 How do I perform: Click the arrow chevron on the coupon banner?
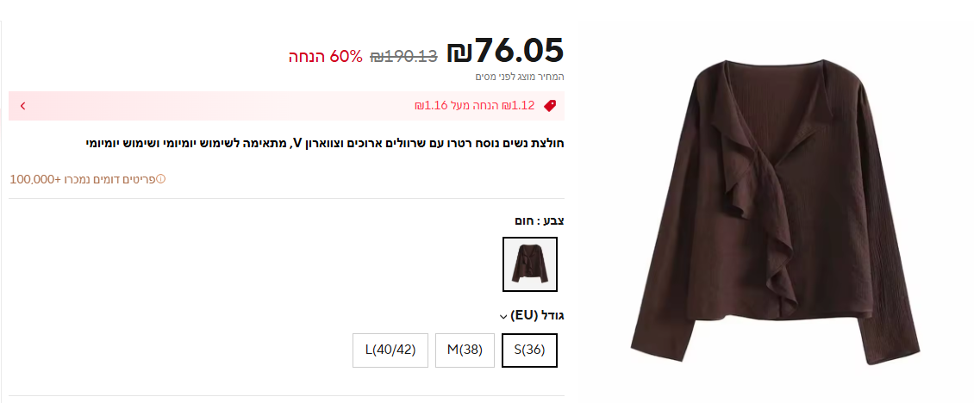click(x=22, y=106)
